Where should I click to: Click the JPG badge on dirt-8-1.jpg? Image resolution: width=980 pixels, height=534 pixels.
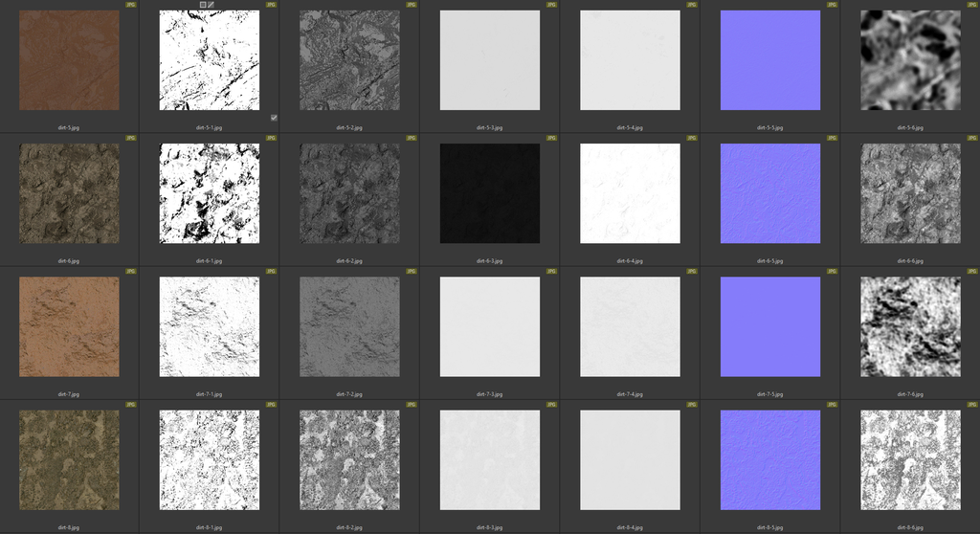(x=271, y=405)
